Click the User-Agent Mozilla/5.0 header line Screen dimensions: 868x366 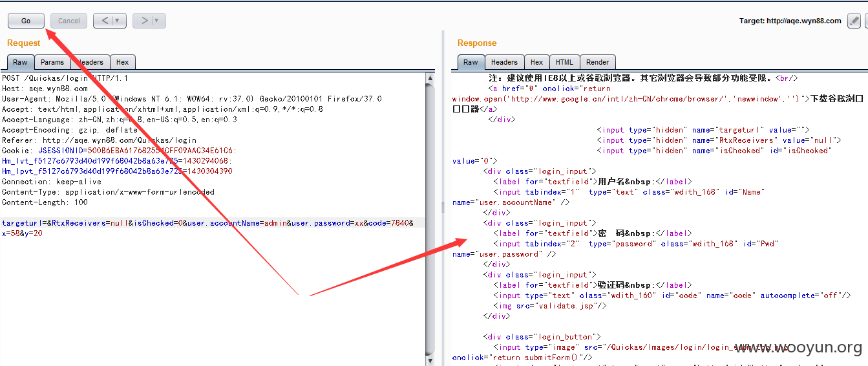pos(192,98)
